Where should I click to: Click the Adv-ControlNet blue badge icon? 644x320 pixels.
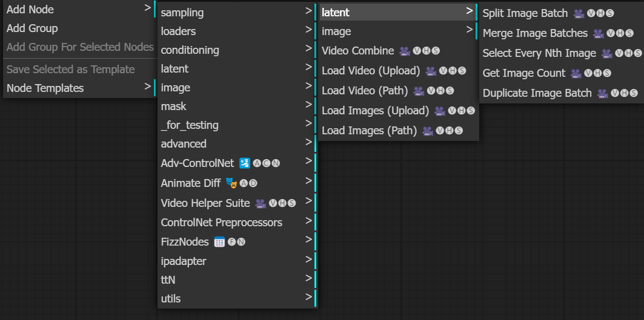point(245,163)
